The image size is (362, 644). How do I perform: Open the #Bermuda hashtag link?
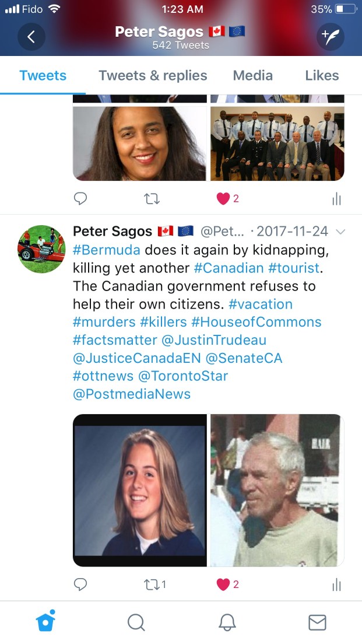107,250
